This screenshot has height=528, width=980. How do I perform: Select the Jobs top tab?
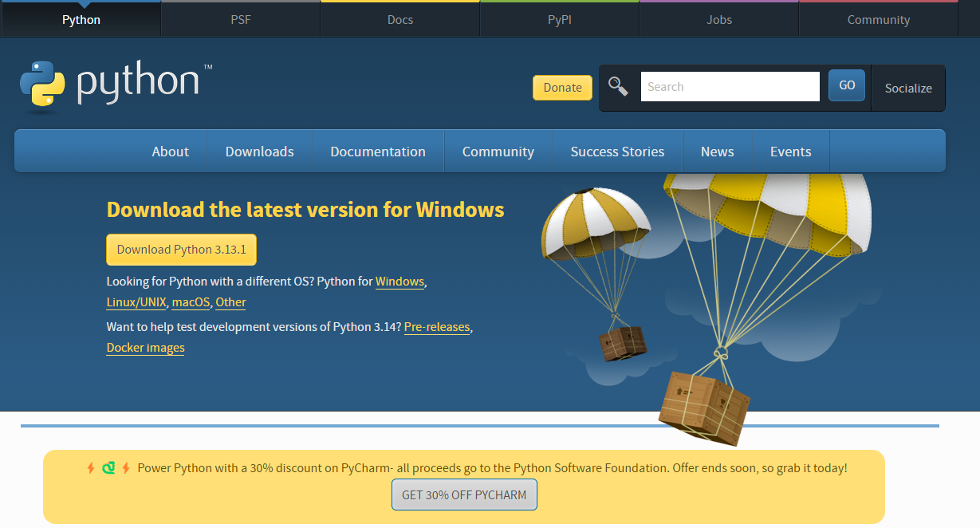(x=719, y=19)
